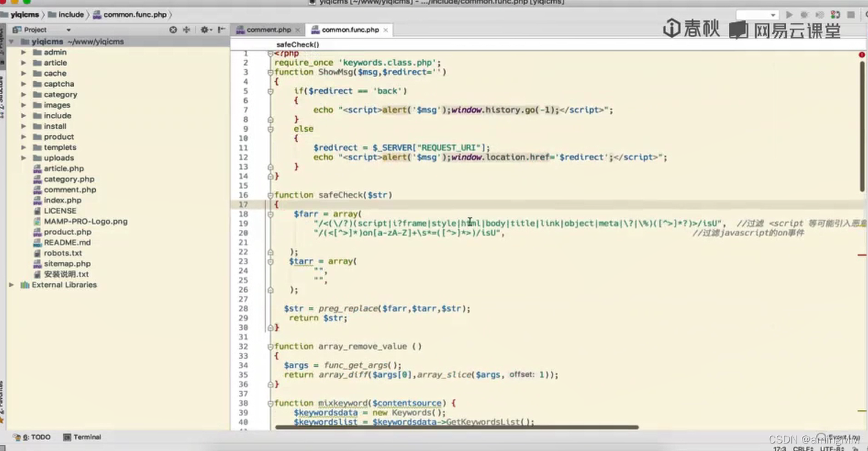
Task: Click the editor horizontal scrollbar
Action: (x=457, y=427)
